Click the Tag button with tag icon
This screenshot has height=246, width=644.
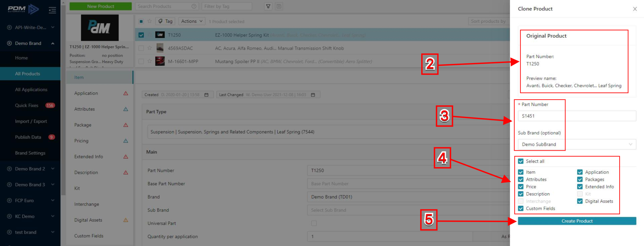click(x=165, y=21)
